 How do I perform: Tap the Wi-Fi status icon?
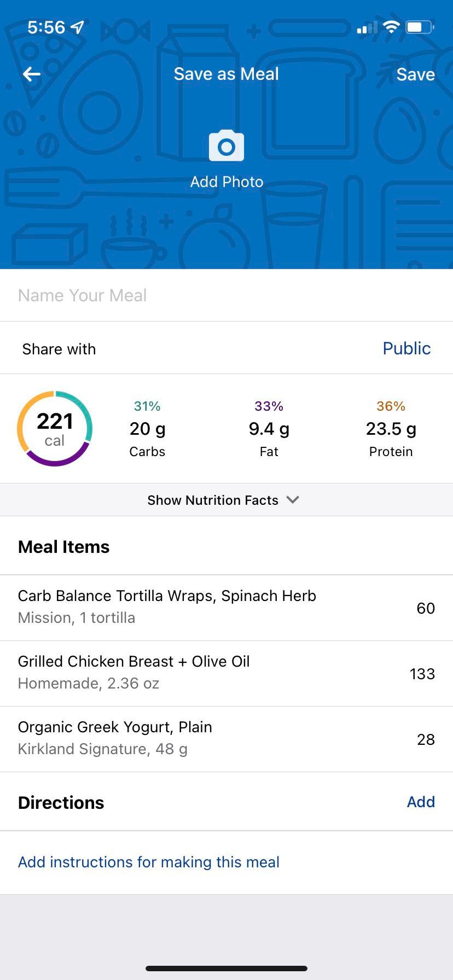click(391, 27)
